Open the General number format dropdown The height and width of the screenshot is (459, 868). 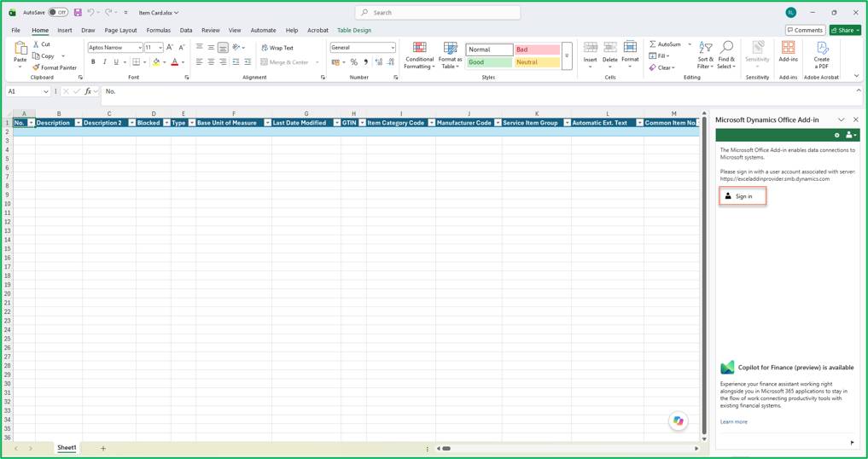click(393, 48)
